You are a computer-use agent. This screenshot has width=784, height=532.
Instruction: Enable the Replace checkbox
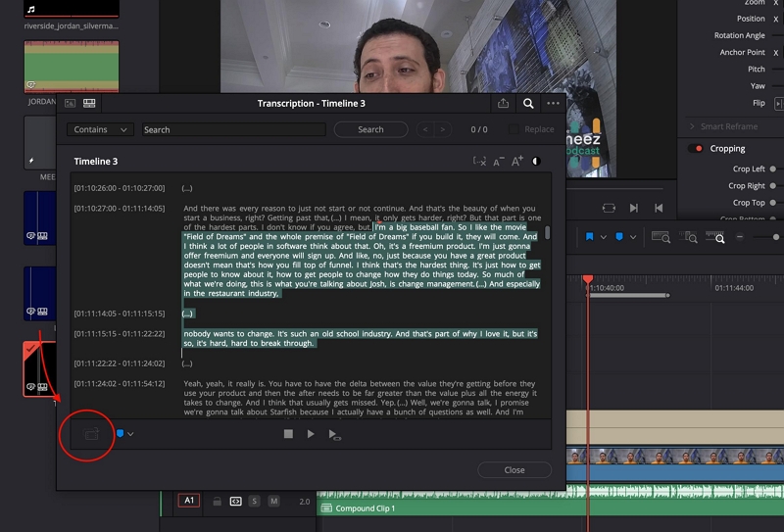(514, 129)
